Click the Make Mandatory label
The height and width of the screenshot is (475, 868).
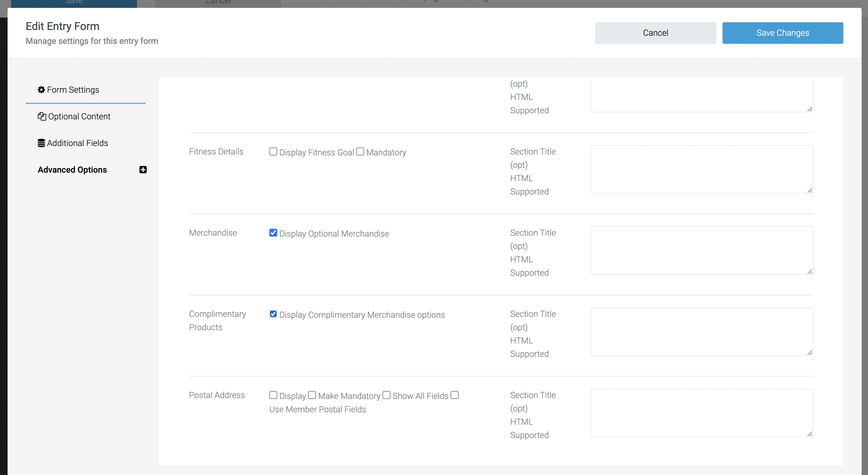point(349,396)
